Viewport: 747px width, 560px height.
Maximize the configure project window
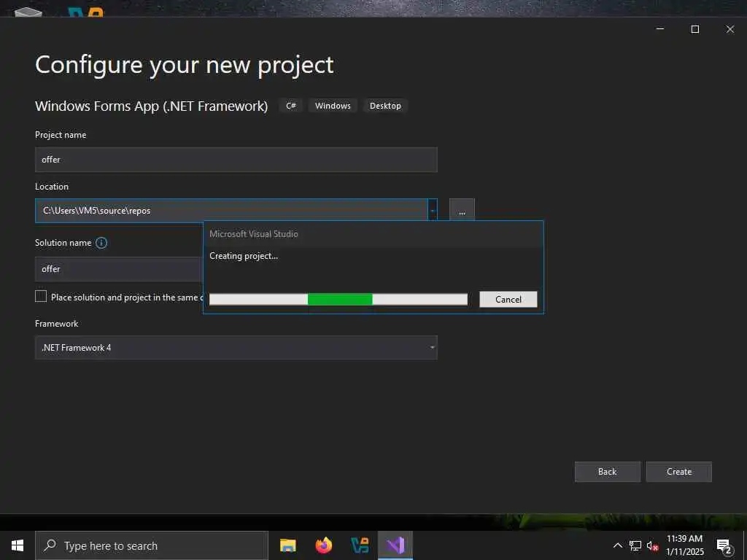point(695,29)
